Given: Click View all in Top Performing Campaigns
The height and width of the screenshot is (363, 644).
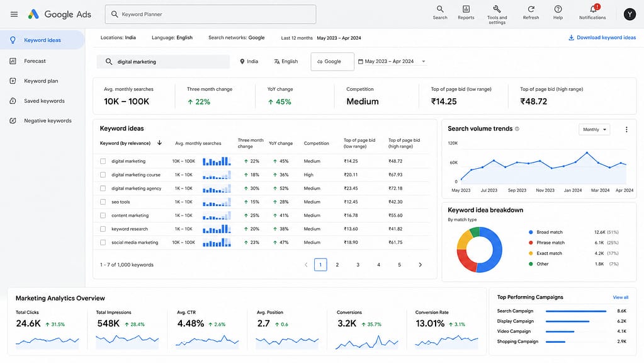Looking at the screenshot, I should [x=620, y=297].
